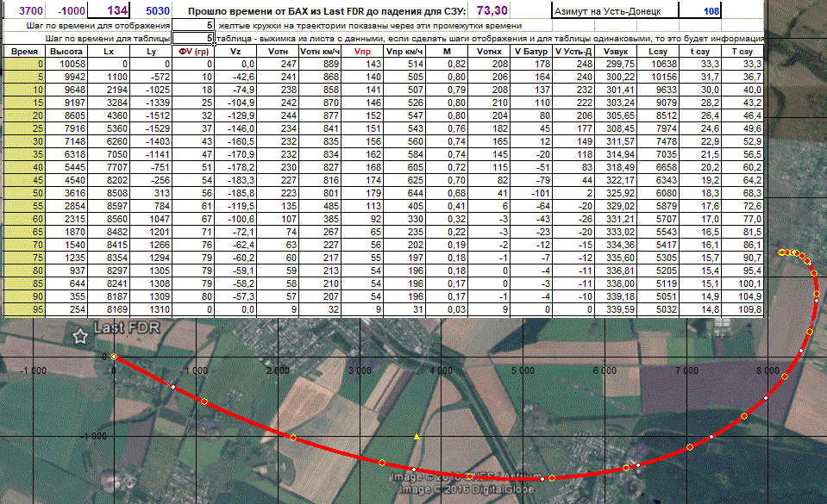
Task: Select the blue 5030 cell
Action: pos(151,10)
